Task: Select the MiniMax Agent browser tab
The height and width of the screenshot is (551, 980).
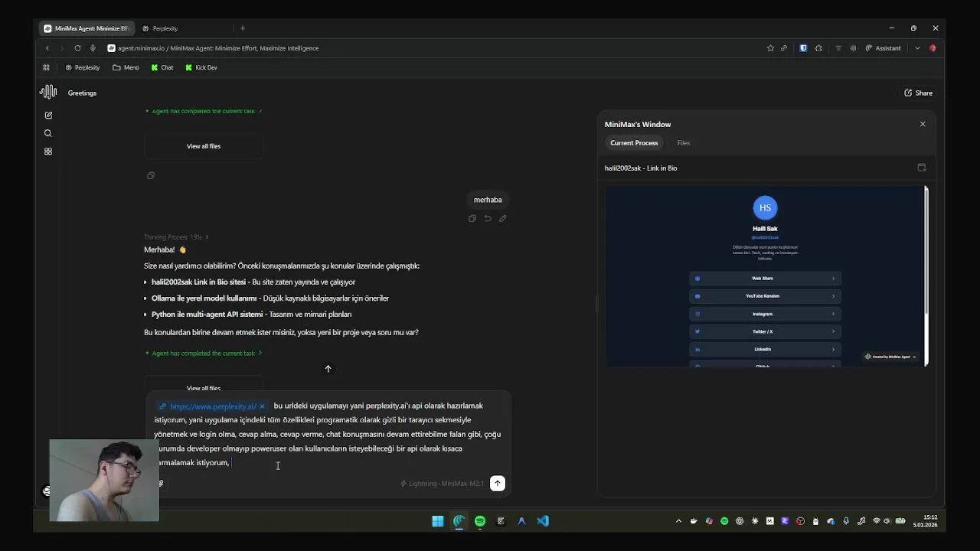Action: [87, 28]
